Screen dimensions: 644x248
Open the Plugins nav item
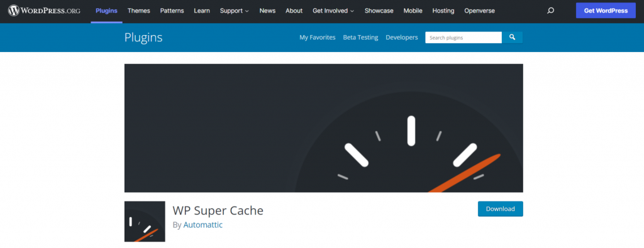click(x=106, y=11)
